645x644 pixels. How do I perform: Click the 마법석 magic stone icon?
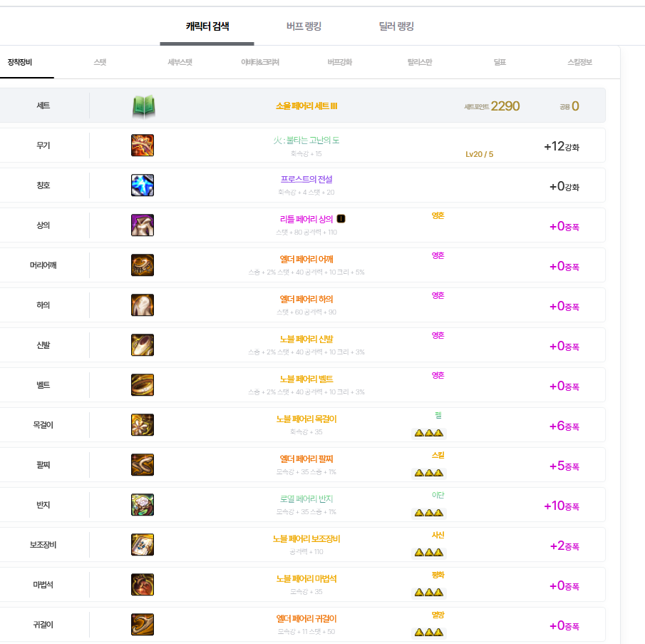coord(143,585)
